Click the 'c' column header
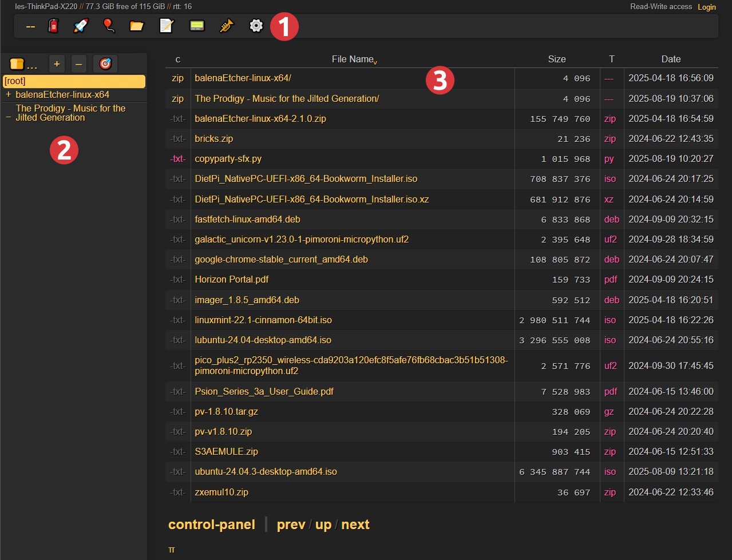This screenshot has height=560, width=732. (178, 59)
